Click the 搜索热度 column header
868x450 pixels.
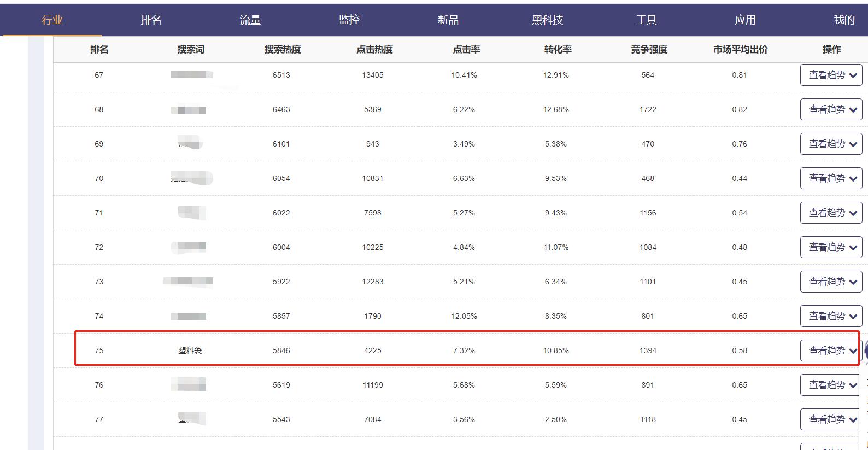pyautogui.click(x=283, y=50)
